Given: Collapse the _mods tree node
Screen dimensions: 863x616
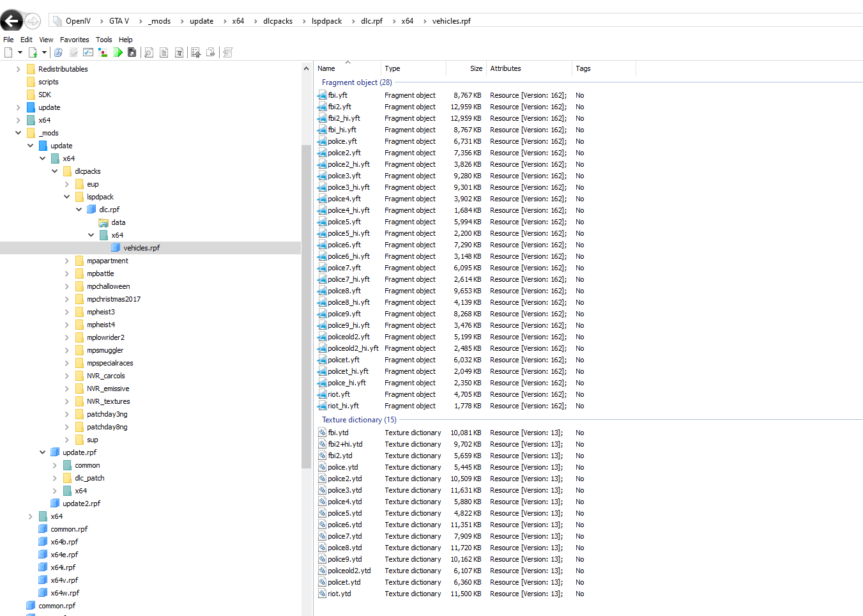Looking at the screenshot, I should click(x=18, y=133).
